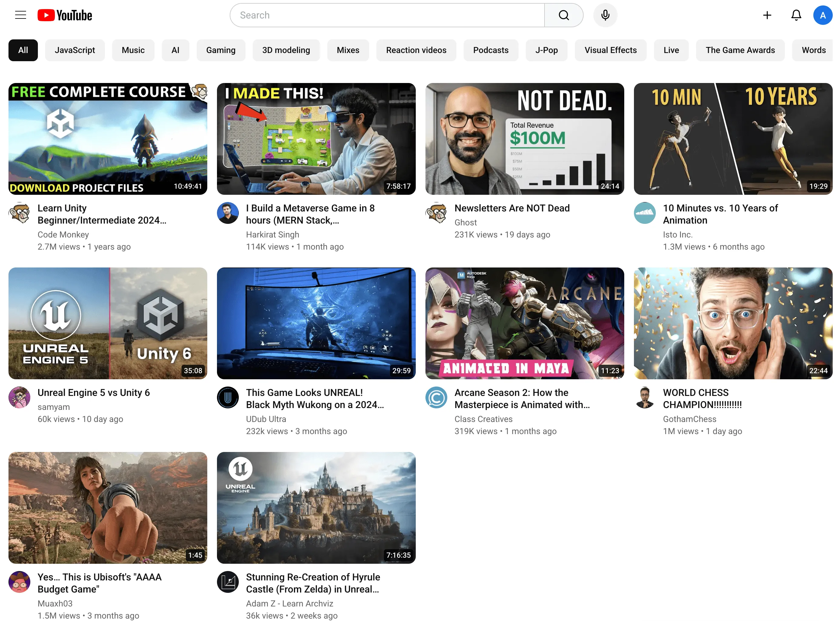Select the 3D modeling filter chip

coord(286,50)
